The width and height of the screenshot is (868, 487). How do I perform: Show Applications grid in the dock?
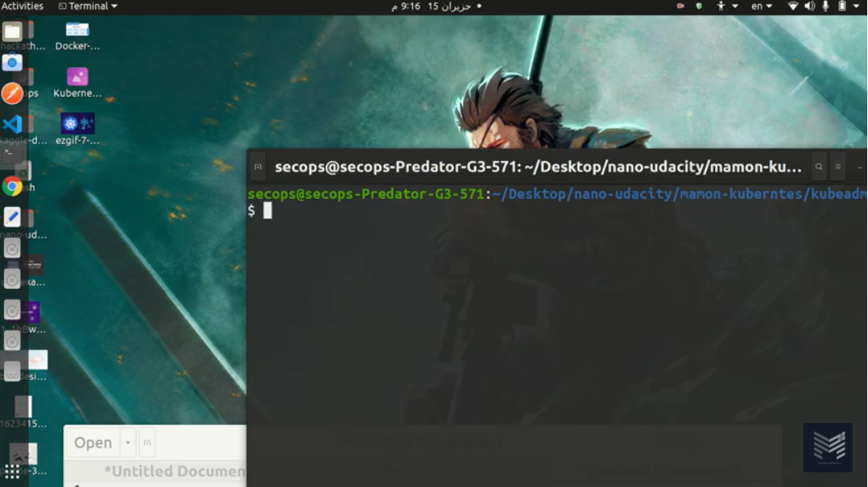pyautogui.click(x=11, y=471)
